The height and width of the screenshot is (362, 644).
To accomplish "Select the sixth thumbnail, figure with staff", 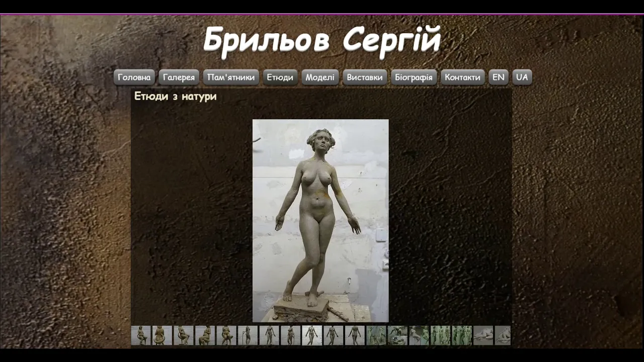I will point(248,335).
